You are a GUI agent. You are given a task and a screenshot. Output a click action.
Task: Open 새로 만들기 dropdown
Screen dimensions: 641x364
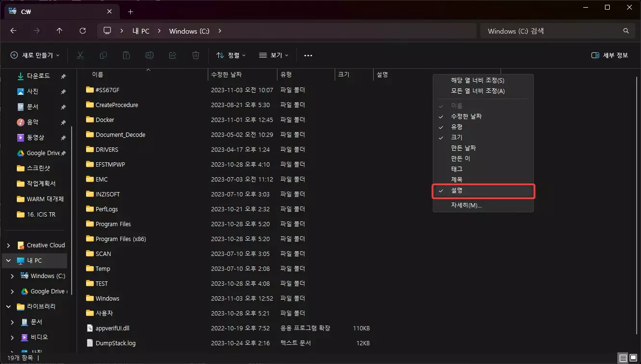35,55
